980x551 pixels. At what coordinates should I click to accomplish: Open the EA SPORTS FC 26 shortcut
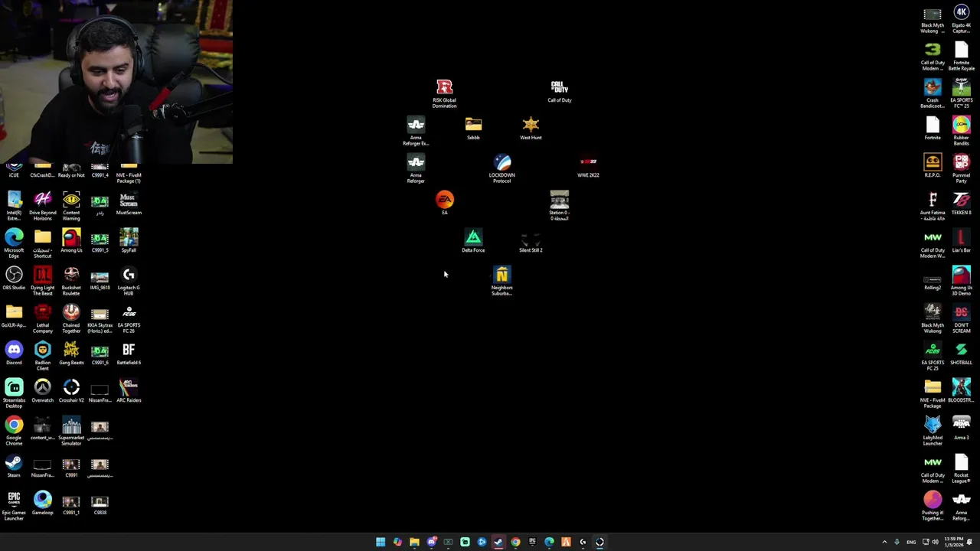pos(129,318)
